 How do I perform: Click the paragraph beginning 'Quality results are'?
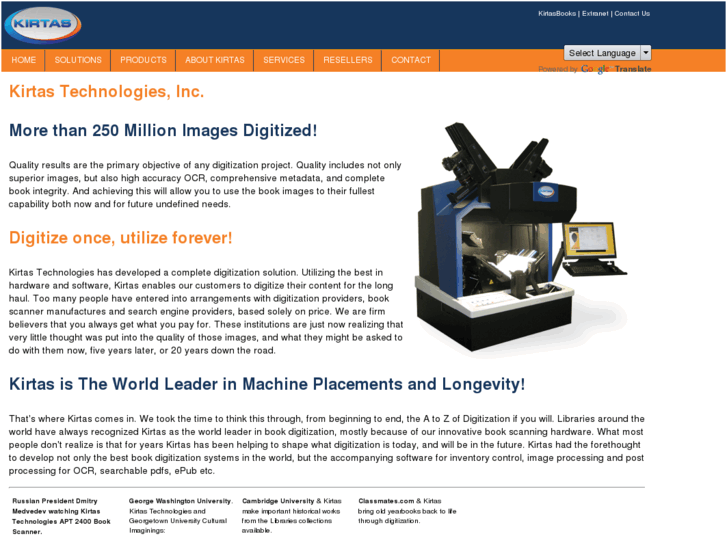coord(205,185)
